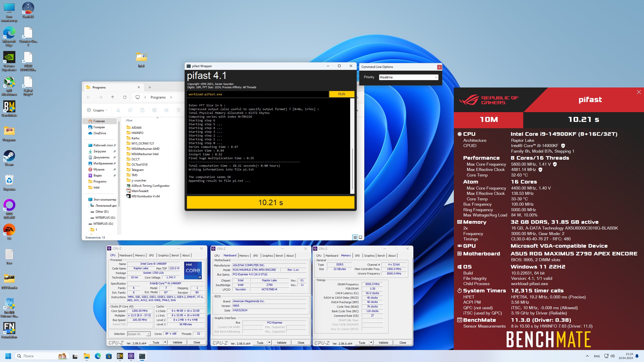Select Other (D:) drive in sidebar

[x=102, y=211]
